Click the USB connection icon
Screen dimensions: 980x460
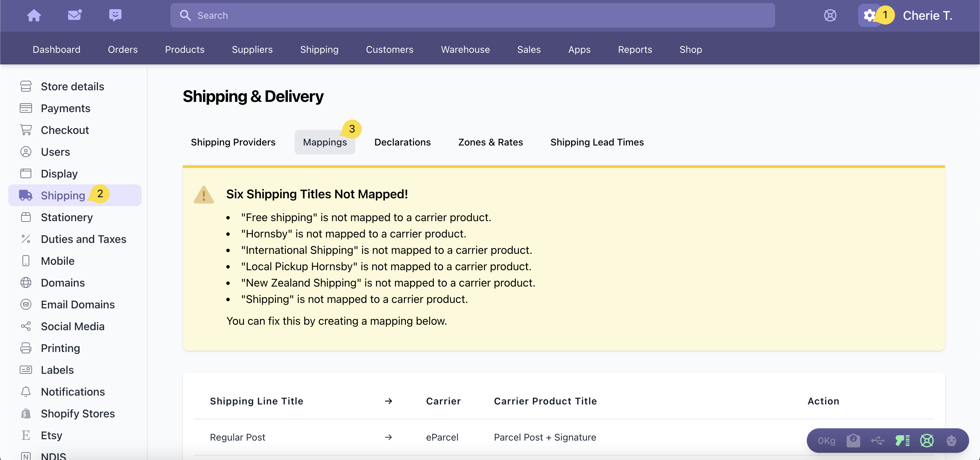(x=878, y=441)
